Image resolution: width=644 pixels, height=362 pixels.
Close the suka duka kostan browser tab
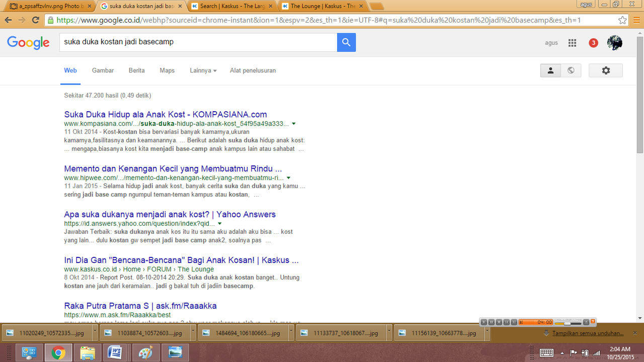[179, 6]
